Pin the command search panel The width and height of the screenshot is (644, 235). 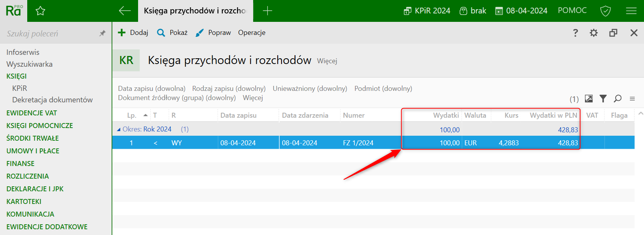102,33
